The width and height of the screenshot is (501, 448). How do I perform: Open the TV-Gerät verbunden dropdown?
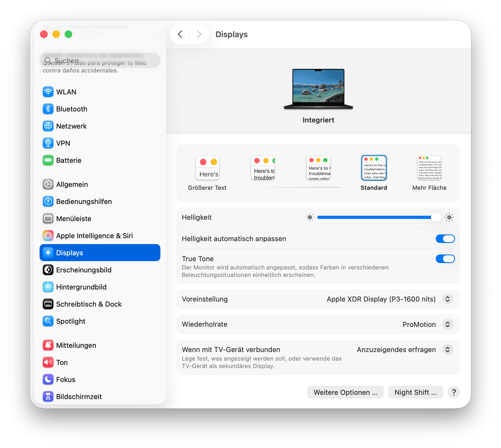448,350
